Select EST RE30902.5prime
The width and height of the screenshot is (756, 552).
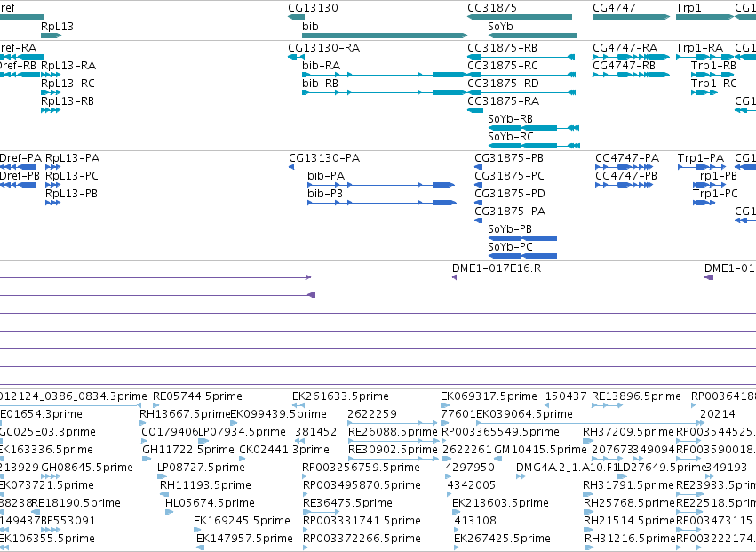click(x=393, y=450)
